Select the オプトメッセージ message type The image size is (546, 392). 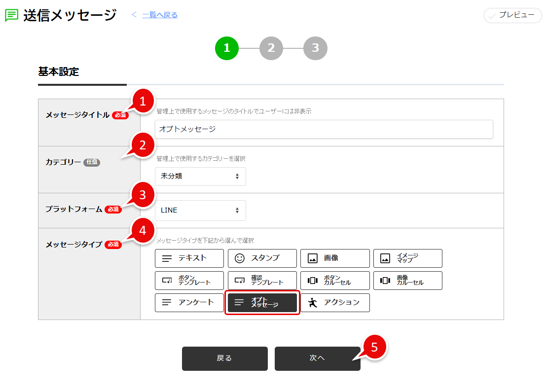tap(262, 303)
